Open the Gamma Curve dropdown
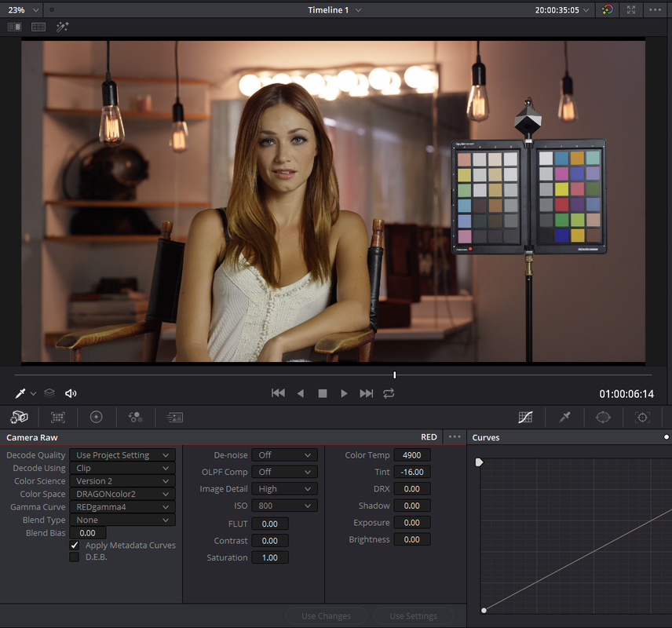This screenshot has height=628, width=672. click(122, 506)
